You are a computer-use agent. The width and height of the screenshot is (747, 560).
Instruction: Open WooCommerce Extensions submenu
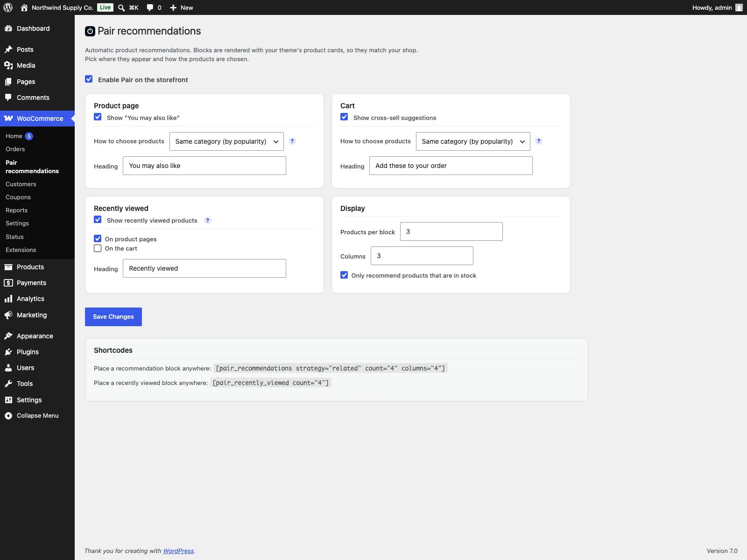21,250
